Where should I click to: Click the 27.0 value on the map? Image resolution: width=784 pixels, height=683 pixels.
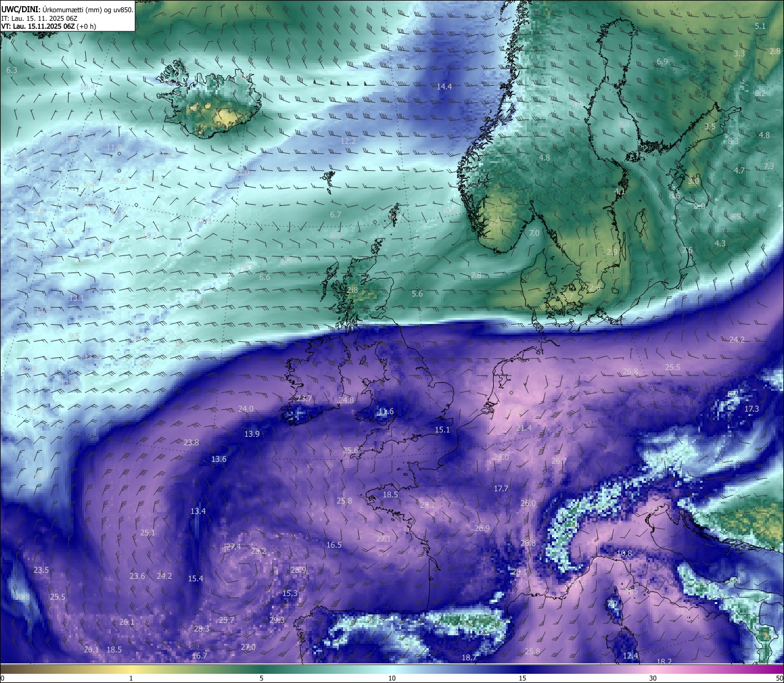pos(248,647)
